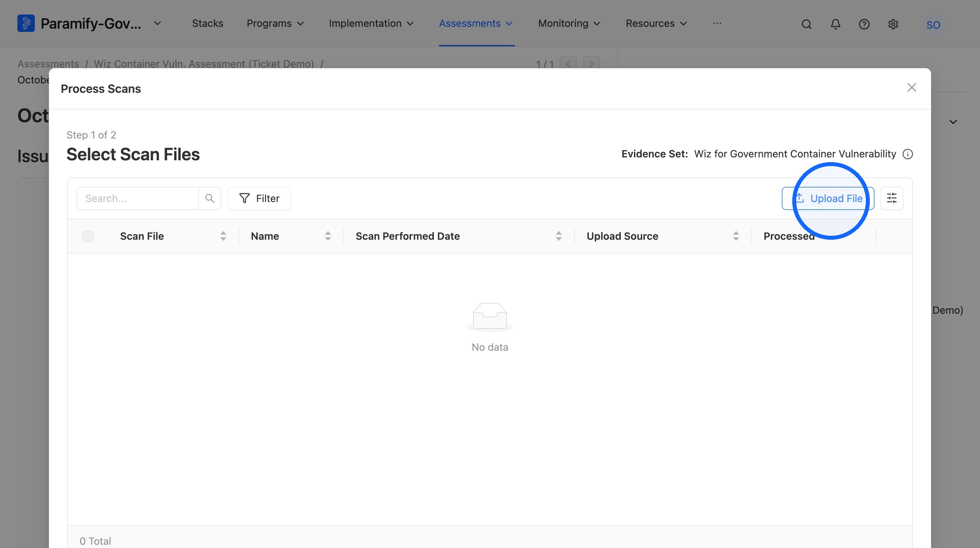The image size is (980, 548).
Task: Click the Processed column header
Action: (x=789, y=236)
